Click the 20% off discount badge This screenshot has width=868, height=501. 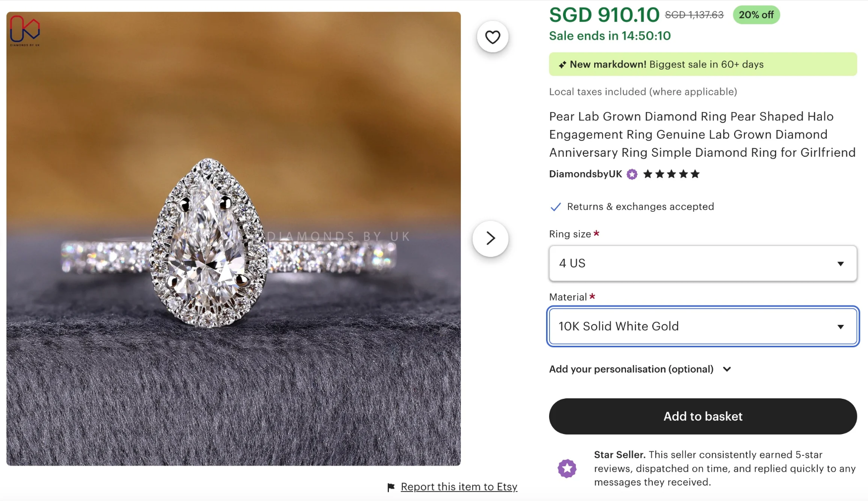click(x=756, y=15)
